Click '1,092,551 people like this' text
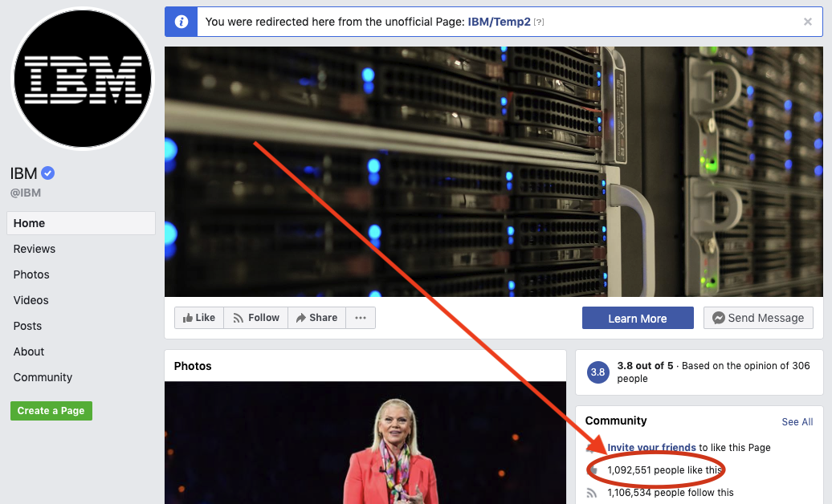Screen dimensions: 832x504 click(x=664, y=470)
